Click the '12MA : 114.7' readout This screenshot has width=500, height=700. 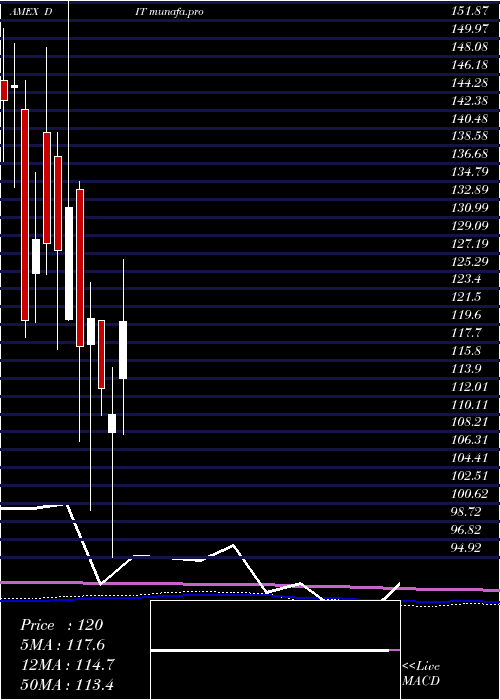(x=68, y=665)
